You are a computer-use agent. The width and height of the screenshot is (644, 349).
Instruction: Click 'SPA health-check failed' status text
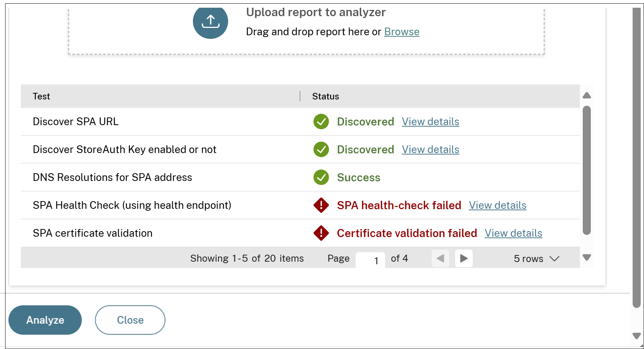(x=399, y=205)
